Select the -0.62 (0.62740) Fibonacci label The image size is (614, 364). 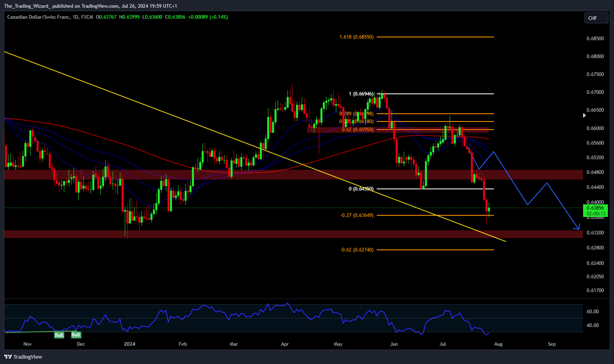(x=357, y=250)
